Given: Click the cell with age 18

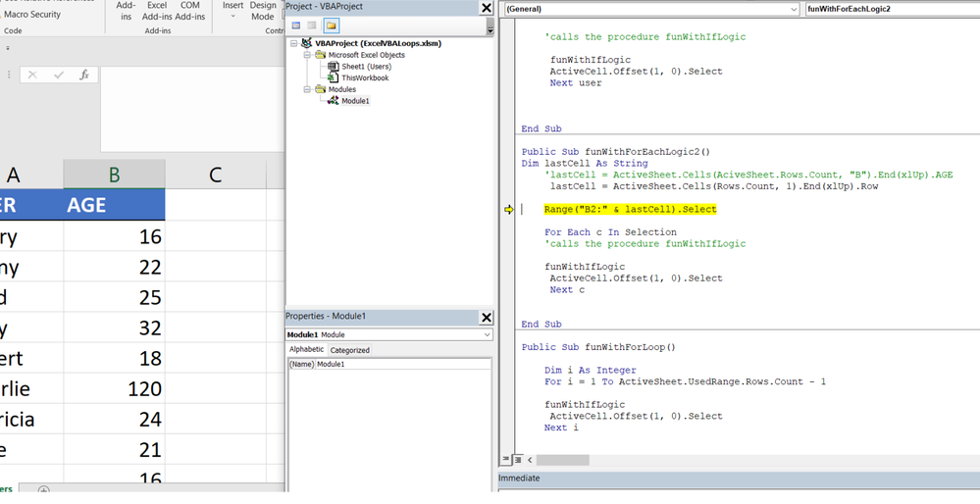Looking at the screenshot, I should 114,358.
